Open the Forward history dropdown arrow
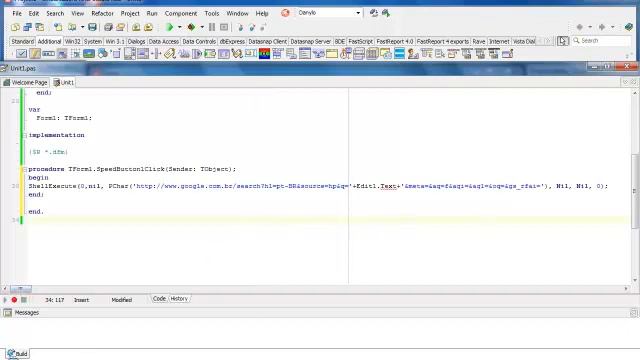 coord(613,27)
